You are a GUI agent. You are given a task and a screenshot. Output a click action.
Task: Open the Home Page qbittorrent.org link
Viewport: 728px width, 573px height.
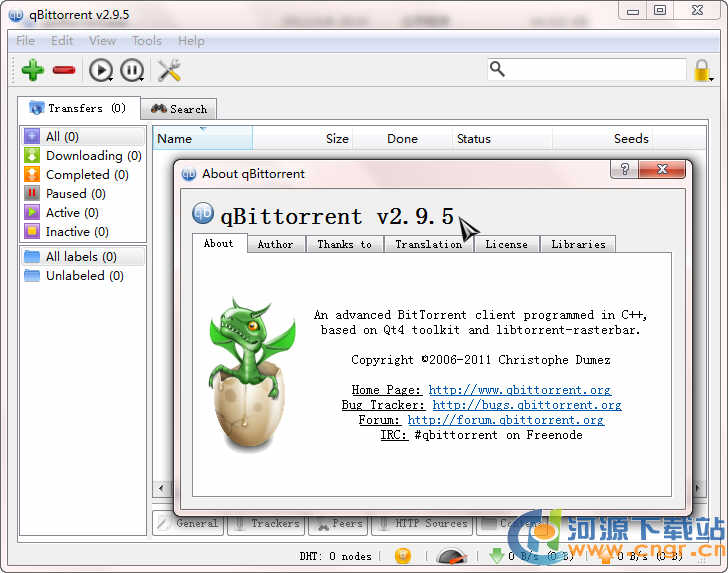click(519, 390)
